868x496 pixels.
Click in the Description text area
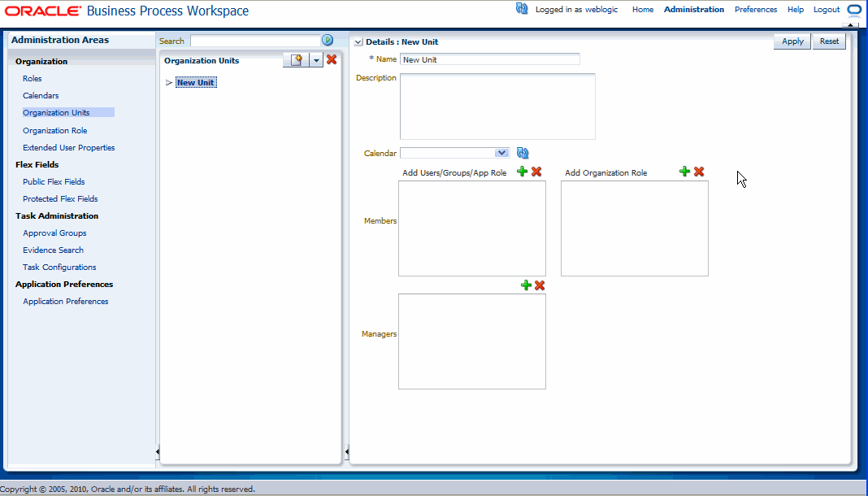point(497,107)
